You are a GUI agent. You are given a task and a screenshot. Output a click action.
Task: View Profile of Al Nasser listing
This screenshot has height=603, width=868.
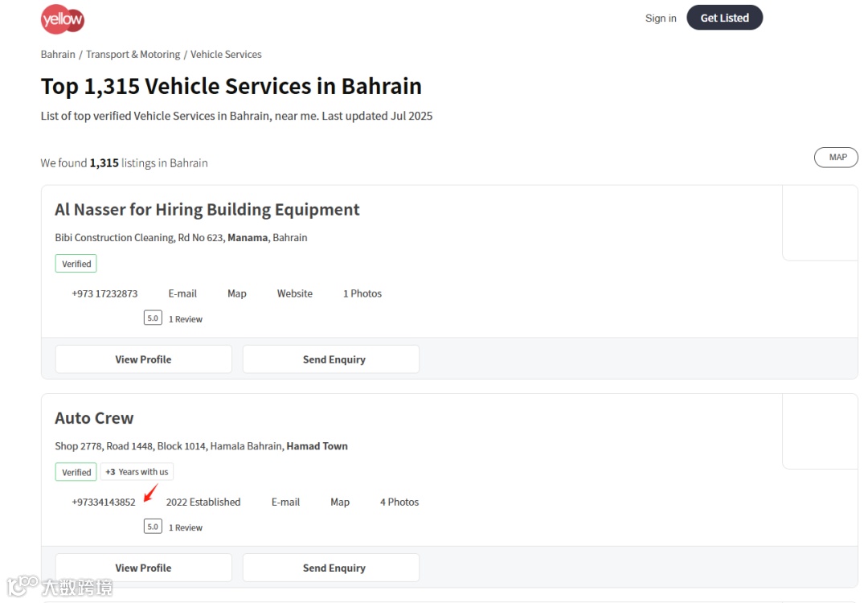pyautogui.click(x=143, y=359)
